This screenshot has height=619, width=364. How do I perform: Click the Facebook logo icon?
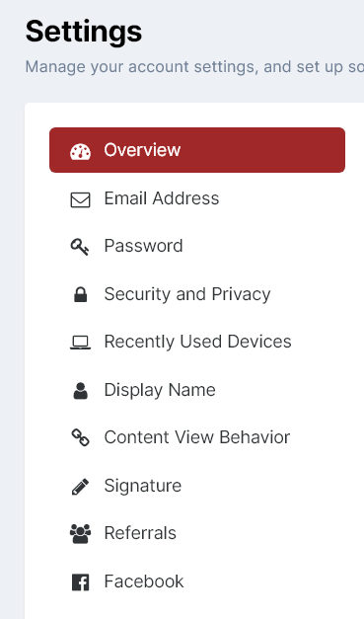(x=81, y=582)
